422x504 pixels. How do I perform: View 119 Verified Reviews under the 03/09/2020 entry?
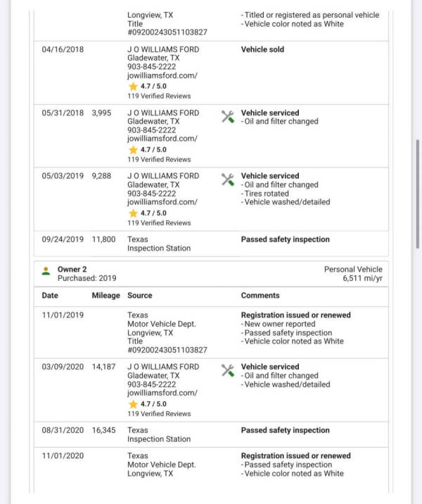(159, 414)
